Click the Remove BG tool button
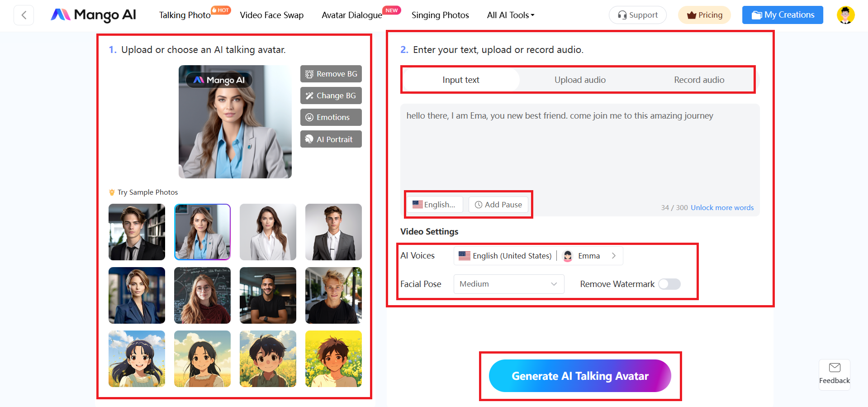 coord(331,74)
